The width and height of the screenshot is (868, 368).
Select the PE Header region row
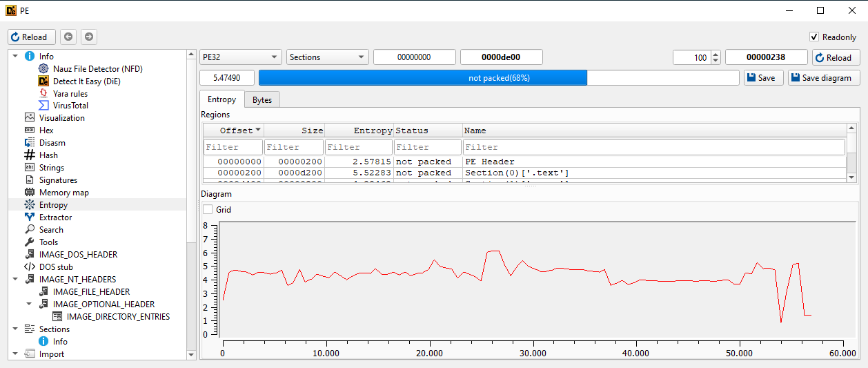pos(524,162)
